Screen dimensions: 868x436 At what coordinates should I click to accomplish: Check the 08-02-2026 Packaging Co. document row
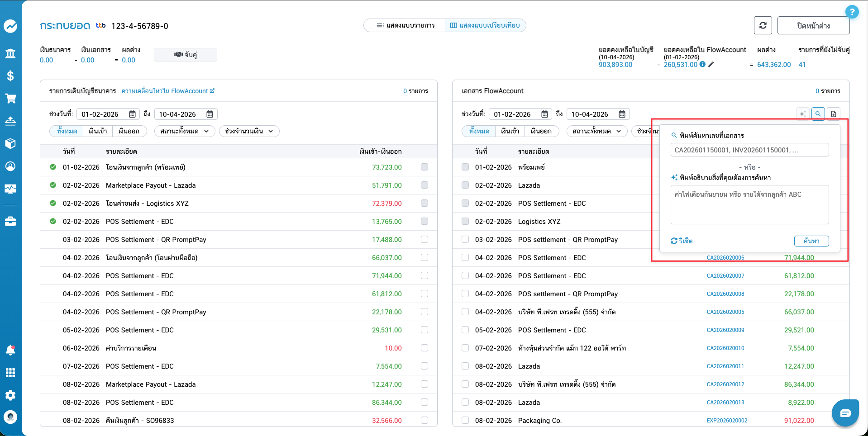coord(465,420)
